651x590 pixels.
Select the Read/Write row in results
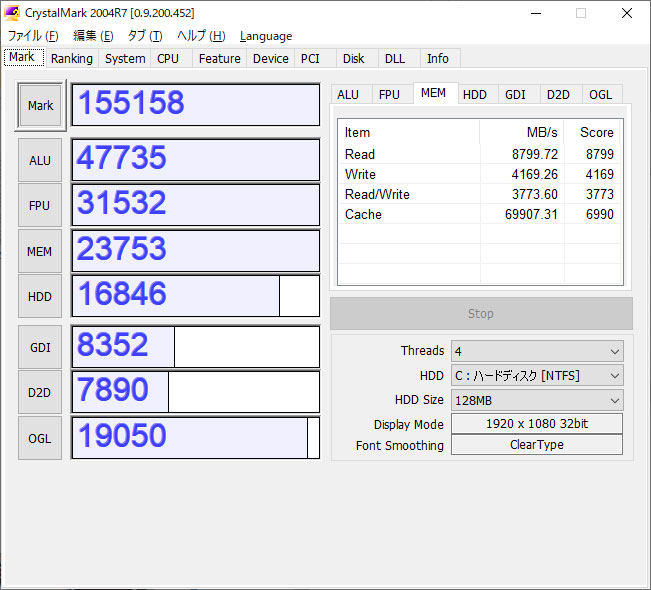click(480, 194)
